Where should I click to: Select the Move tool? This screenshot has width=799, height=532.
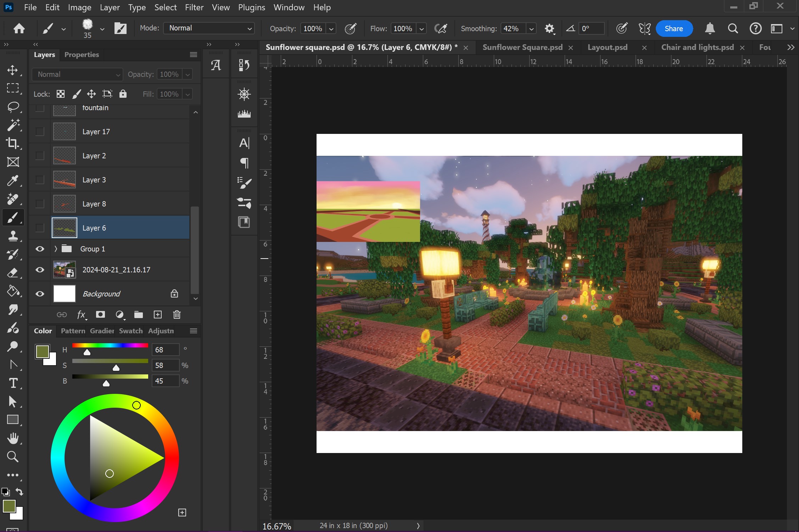13,70
